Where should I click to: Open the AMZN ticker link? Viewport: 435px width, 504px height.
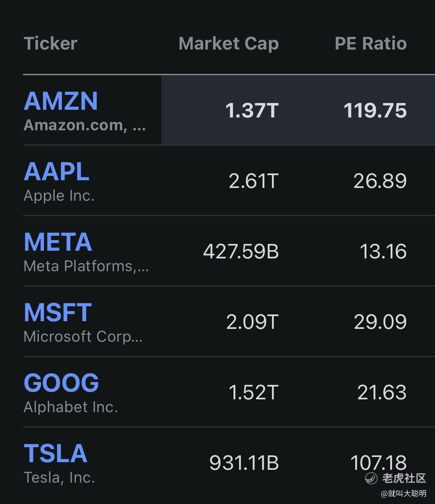(61, 101)
